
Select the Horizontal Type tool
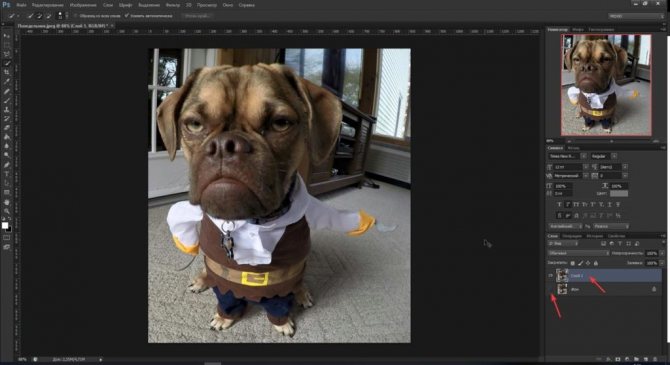7,174
